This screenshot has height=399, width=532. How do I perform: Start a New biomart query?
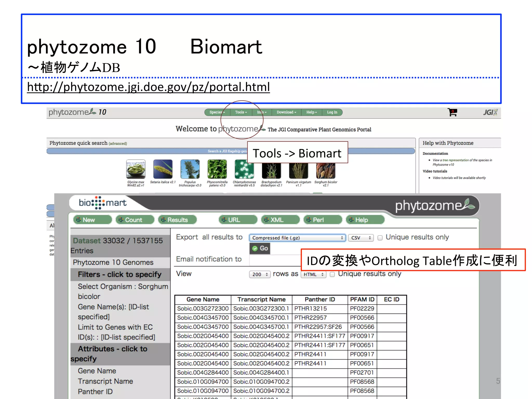[x=92, y=220]
